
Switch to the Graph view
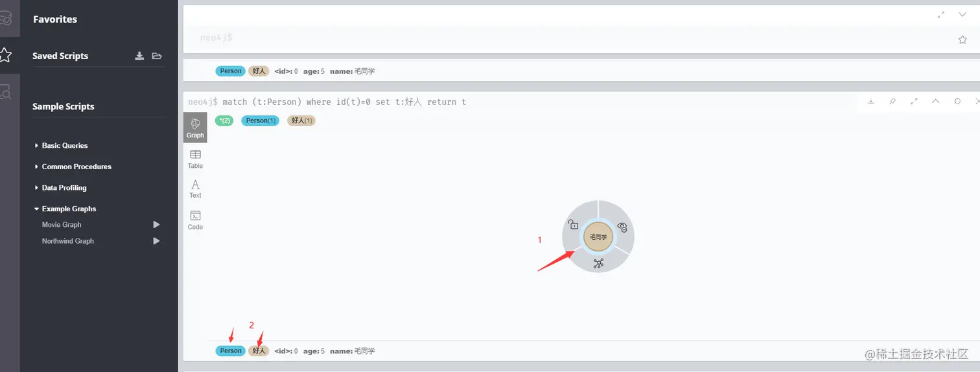tap(195, 128)
